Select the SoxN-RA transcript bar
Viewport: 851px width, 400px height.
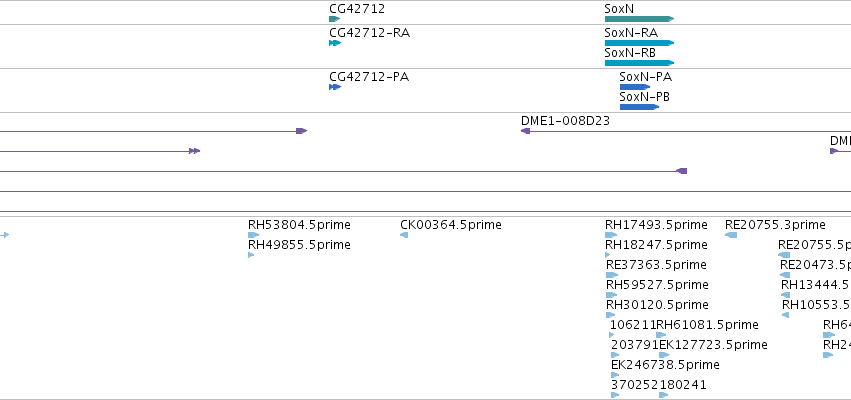click(x=639, y=43)
